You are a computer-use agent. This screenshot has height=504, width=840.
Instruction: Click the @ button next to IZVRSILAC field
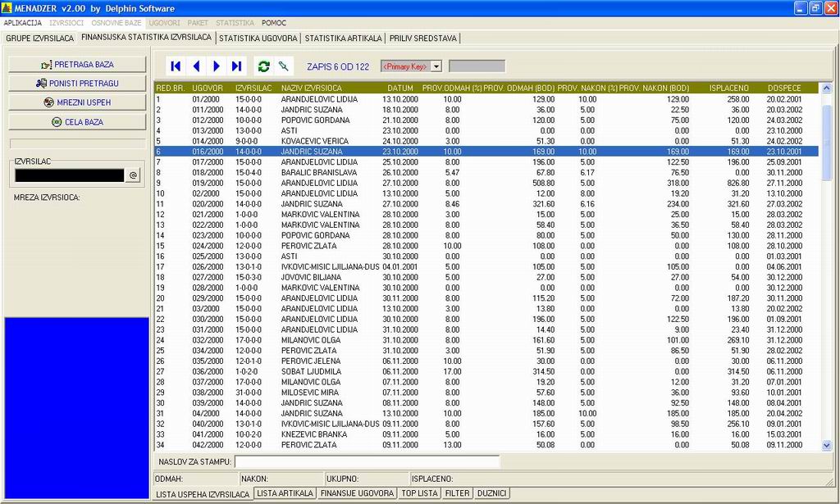(x=133, y=175)
